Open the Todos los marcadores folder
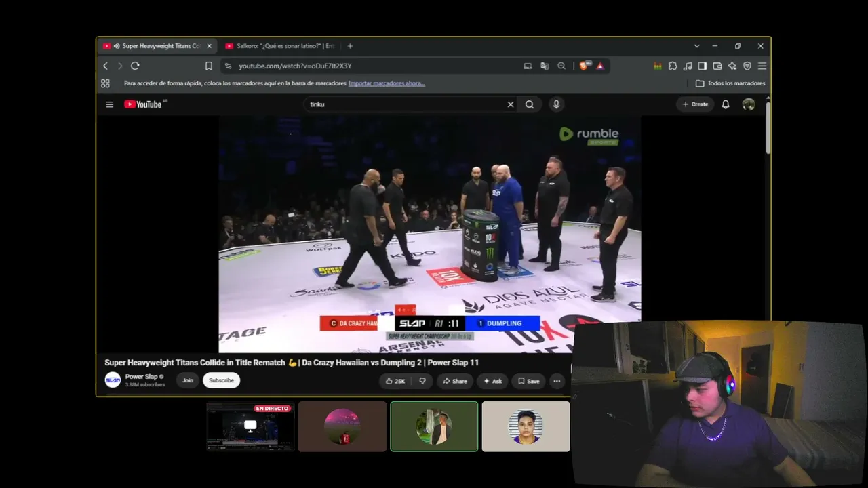The image size is (868, 488). [730, 83]
